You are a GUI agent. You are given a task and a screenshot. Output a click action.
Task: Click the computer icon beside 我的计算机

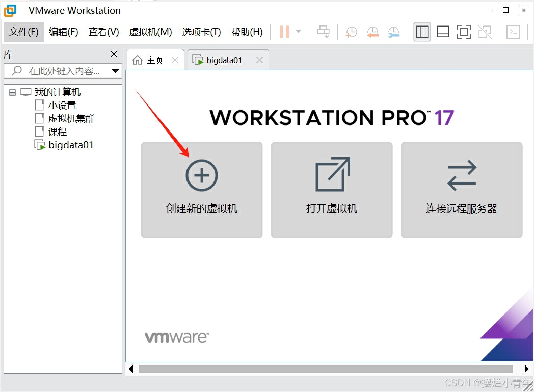26,92
